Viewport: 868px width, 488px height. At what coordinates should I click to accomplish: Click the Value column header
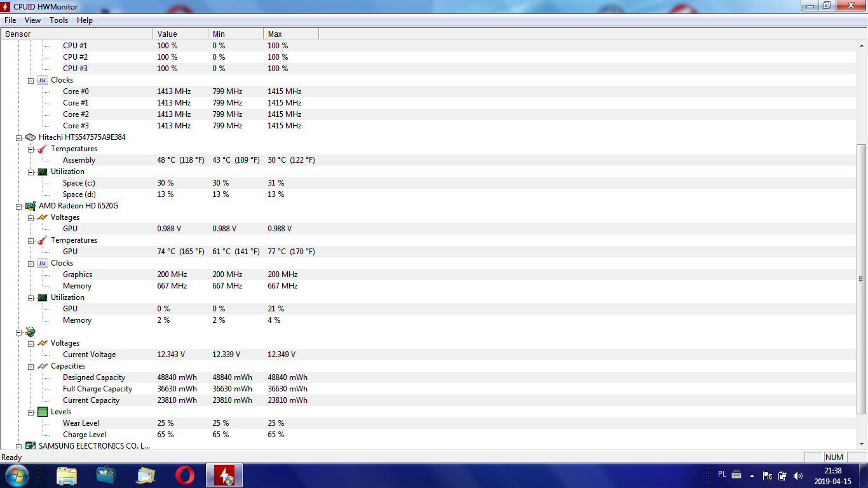point(180,34)
